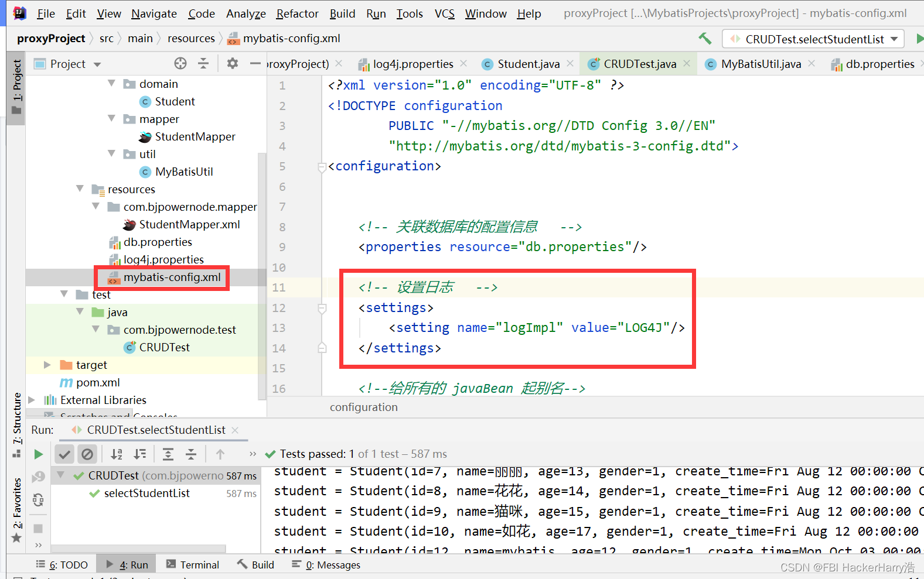924x579 pixels.
Task: Expand External Libraries node
Action: pyautogui.click(x=32, y=400)
